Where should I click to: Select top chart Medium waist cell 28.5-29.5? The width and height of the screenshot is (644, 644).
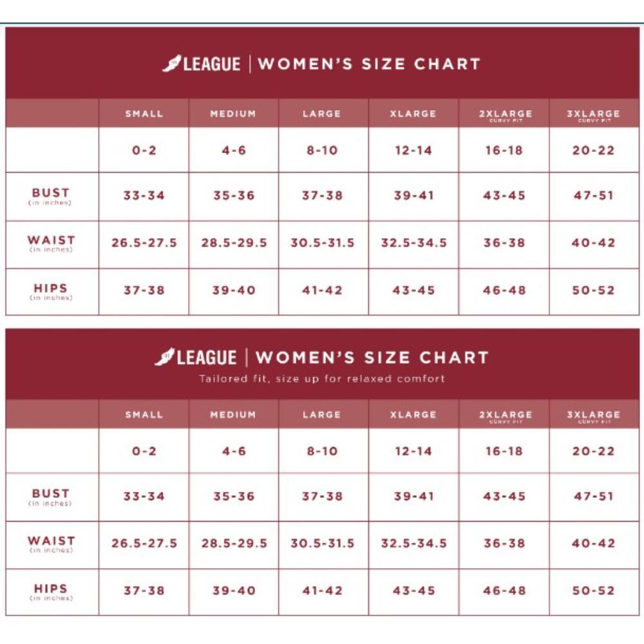point(234,243)
